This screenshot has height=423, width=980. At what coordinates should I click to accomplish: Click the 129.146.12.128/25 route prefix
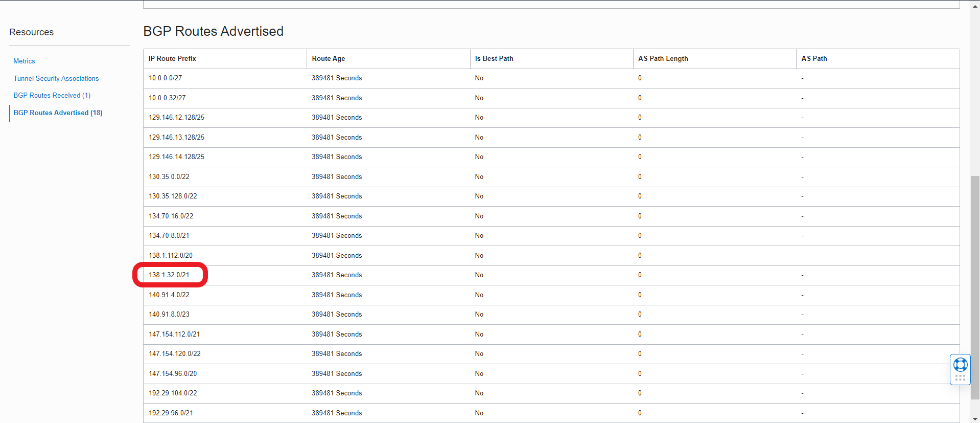click(176, 117)
